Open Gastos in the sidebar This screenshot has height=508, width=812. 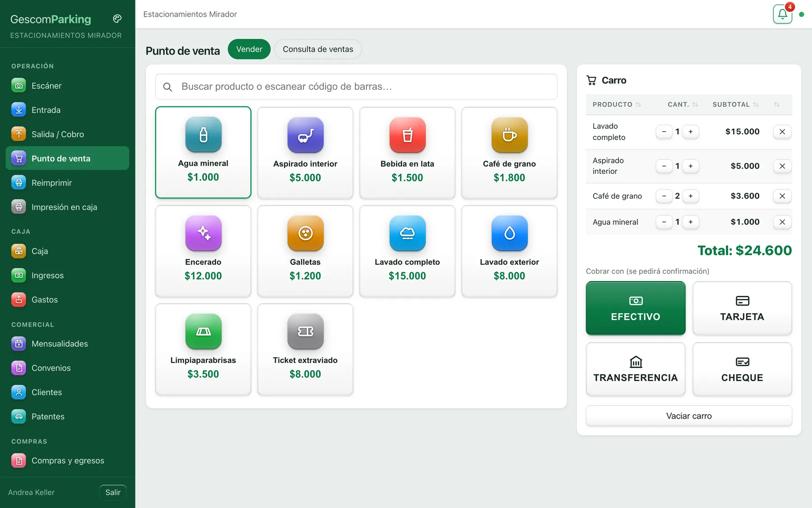click(x=67, y=300)
